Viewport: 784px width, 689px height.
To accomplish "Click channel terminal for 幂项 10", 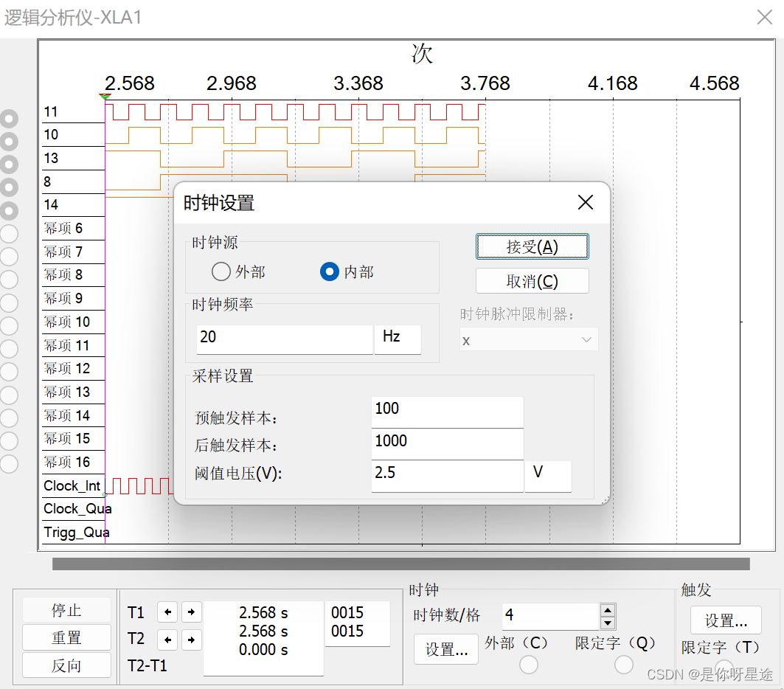I will click(9, 325).
